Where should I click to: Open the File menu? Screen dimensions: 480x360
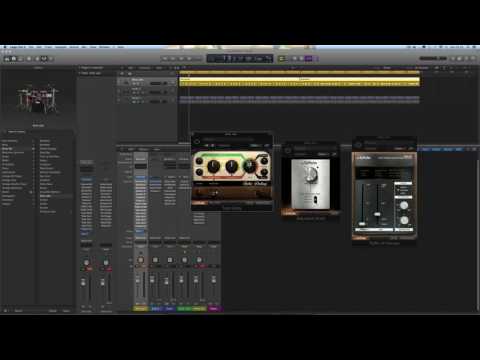[x=31, y=47]
